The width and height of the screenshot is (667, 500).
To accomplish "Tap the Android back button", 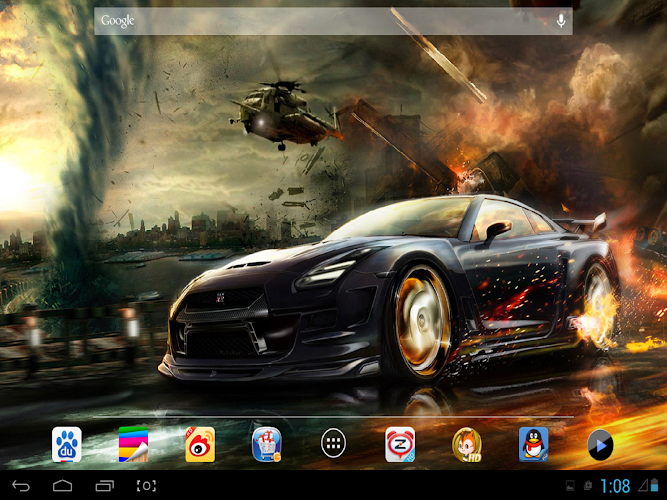I will 21,486.
